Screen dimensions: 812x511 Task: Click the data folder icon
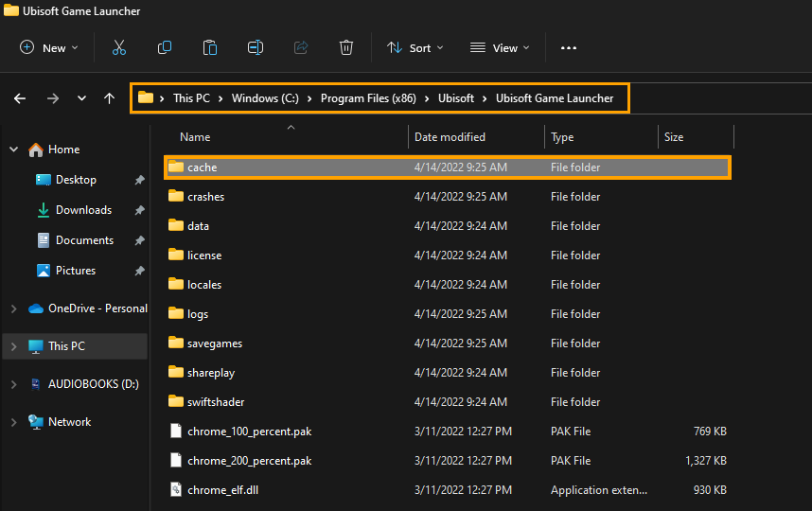pos(176,226)
